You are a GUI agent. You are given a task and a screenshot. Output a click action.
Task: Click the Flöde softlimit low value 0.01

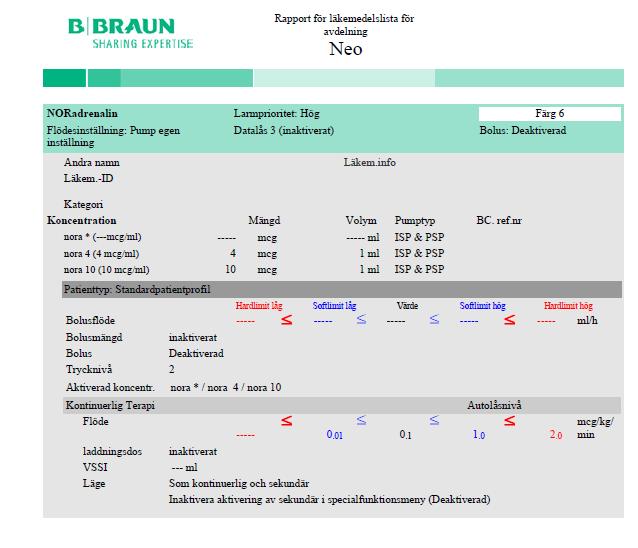coord(334,435)
